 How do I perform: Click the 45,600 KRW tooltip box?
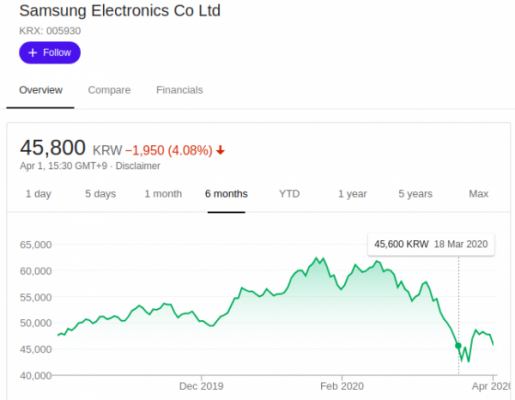click(431, 244)
